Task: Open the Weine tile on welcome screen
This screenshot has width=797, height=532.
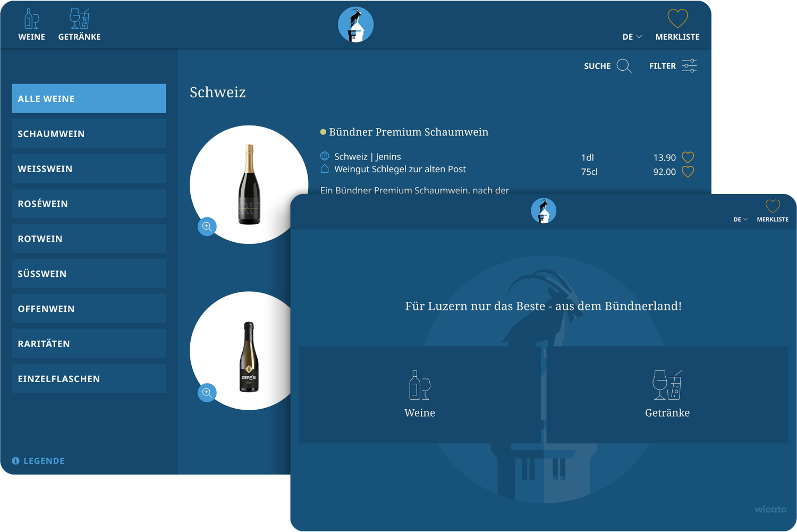Action: 420,394
